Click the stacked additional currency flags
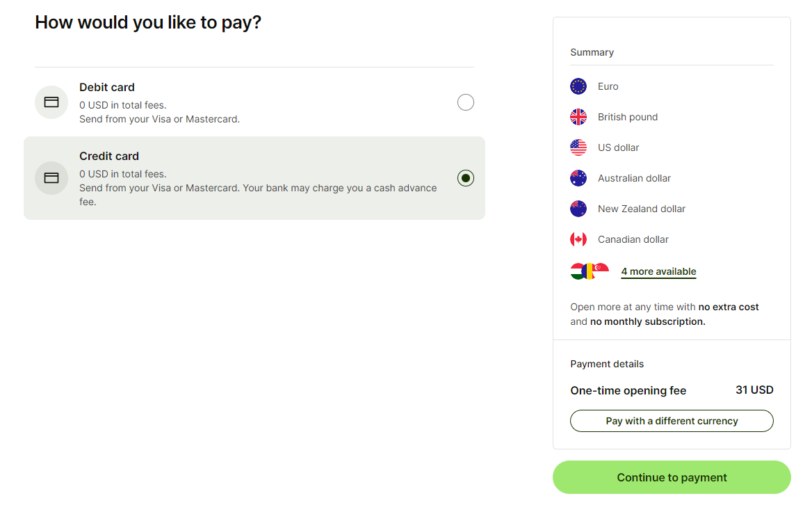 (x=590, y=271)
